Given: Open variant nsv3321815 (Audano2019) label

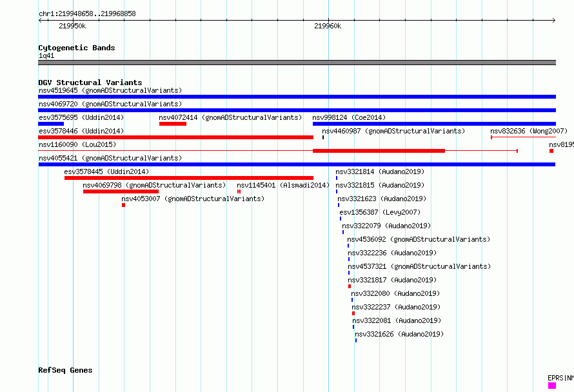Looking at the screenshot, I should coord(380,185).
